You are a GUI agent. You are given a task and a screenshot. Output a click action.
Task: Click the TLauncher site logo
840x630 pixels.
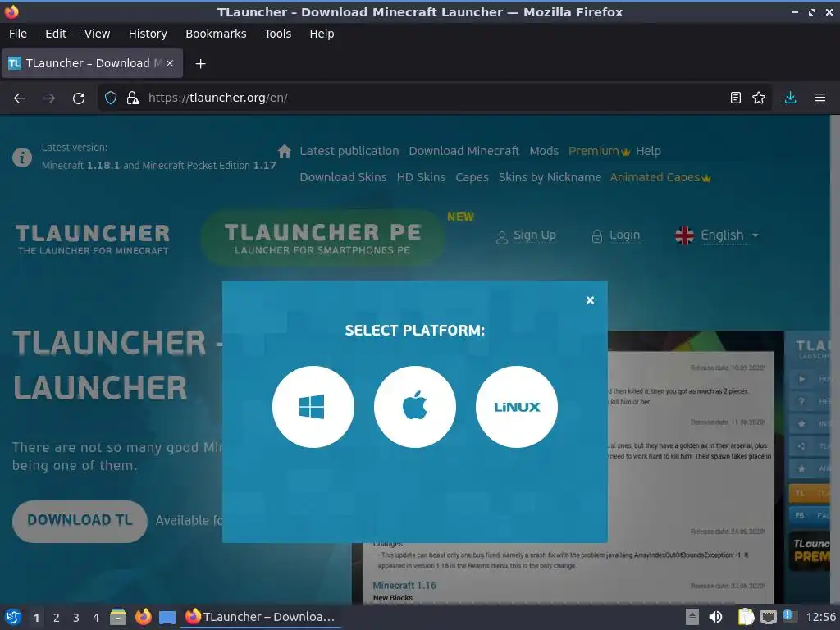point(93,239)
